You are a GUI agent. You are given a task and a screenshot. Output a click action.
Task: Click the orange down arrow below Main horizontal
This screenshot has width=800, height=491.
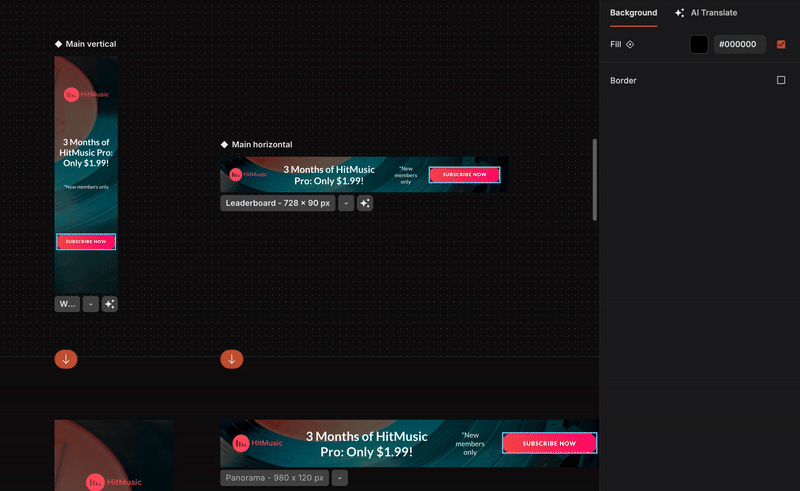click(232, 359)
